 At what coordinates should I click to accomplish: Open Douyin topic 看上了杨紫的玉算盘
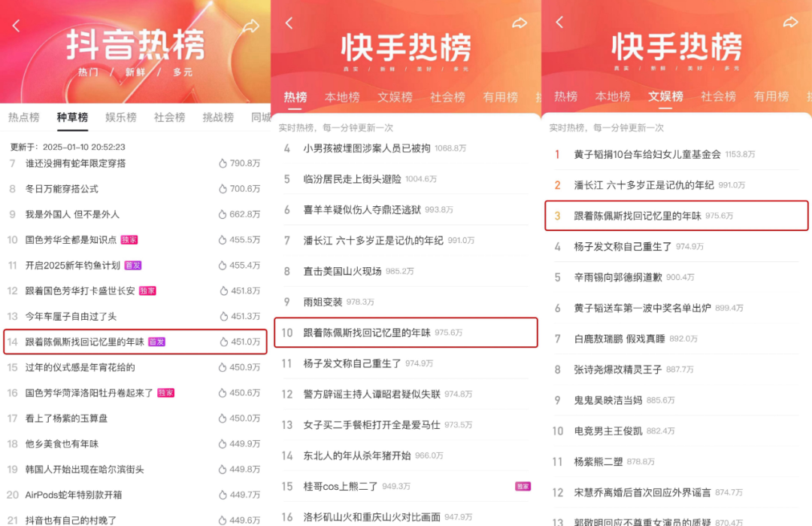tap(66, 418)
